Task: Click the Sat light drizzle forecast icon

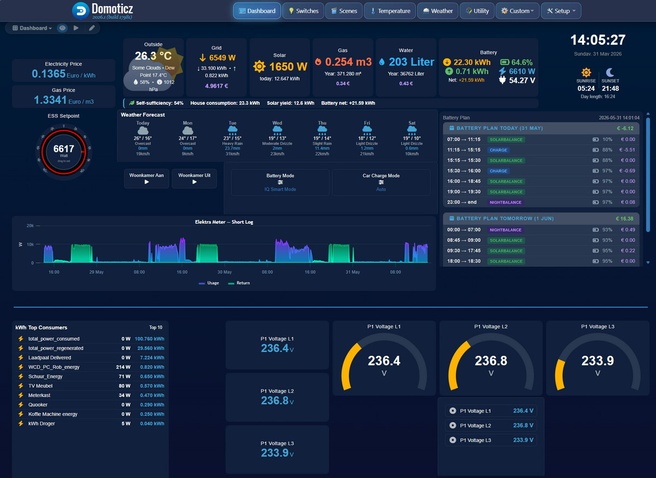Action: (x=412, y=131)
